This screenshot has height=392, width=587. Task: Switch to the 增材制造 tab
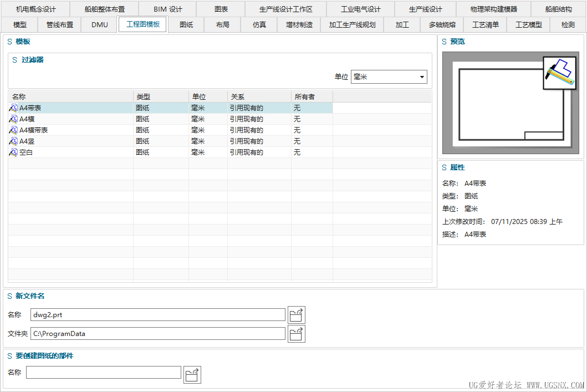click(299, 25)
